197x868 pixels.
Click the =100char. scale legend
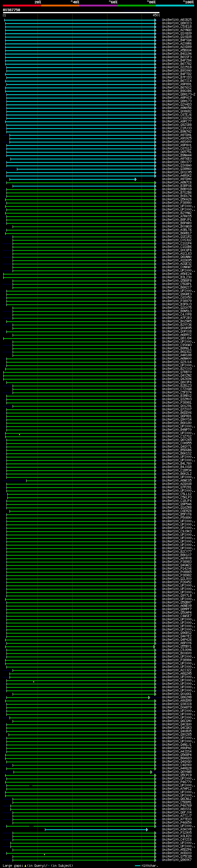tap(147, 865)
